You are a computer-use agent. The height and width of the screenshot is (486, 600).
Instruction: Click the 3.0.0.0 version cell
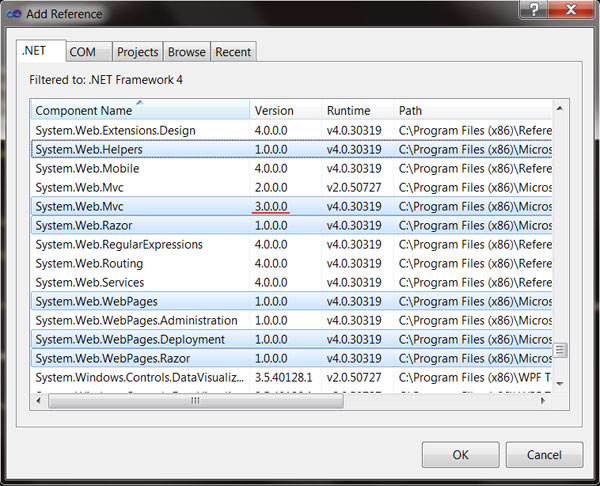click(x=271, y=206)
